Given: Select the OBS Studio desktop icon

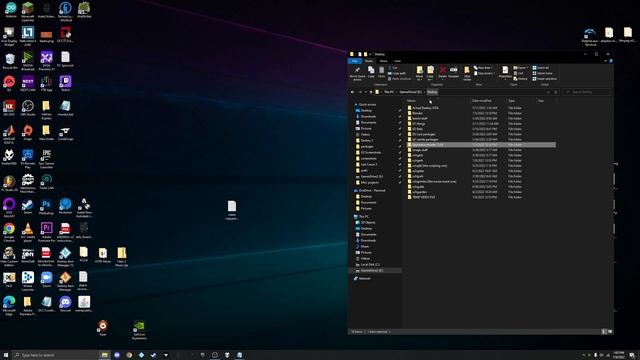Looking at the screenshot, I should pyautogui.click(x=28, y=108).
